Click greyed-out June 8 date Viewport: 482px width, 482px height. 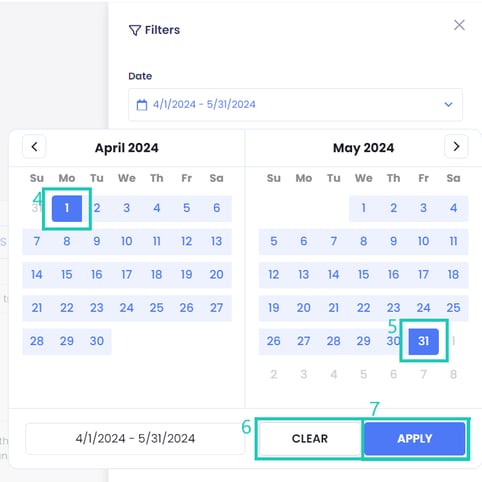[453, 374]
